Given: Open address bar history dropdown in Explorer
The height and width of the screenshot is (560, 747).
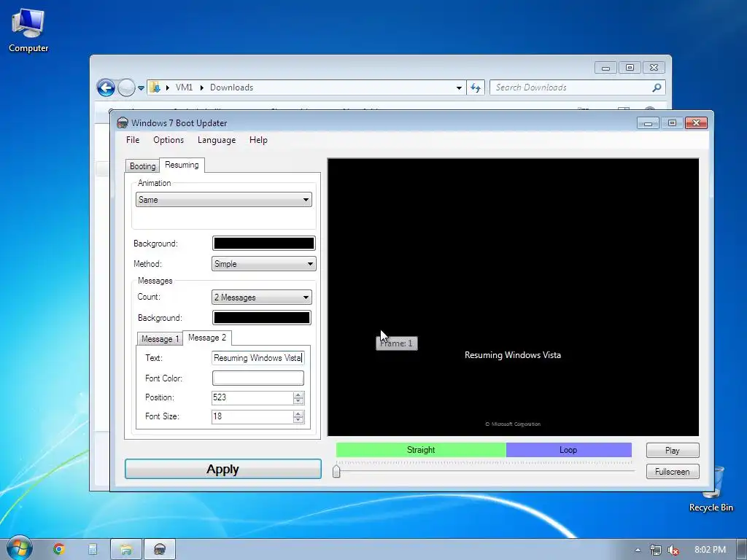Looking at the screenshot, I should click(459, 87).
